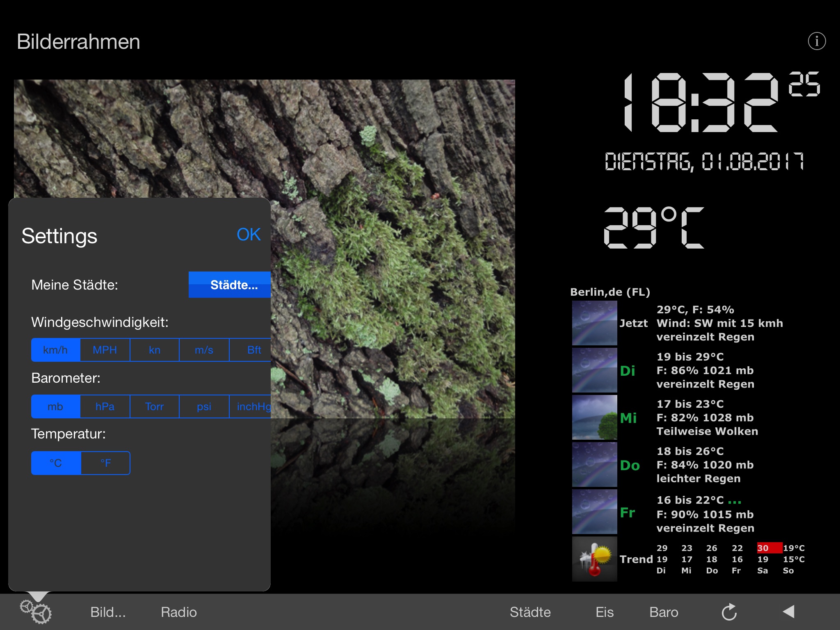
Task: Confirm settings with OK
Action: tap(249, 235)
